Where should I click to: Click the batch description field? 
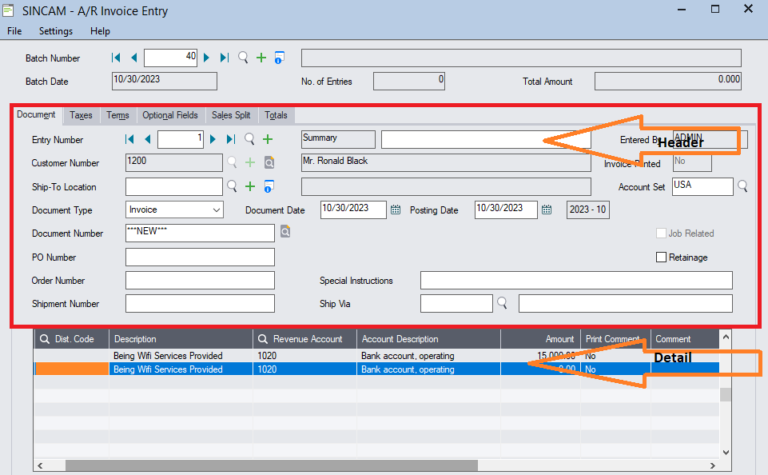point(521,58)
